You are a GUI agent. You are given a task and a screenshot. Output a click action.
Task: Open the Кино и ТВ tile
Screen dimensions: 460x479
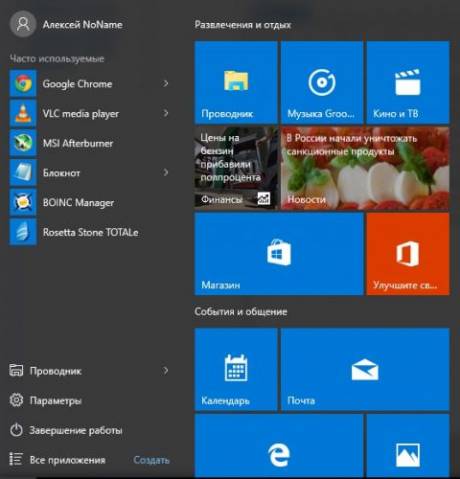[x=408, y=82]
